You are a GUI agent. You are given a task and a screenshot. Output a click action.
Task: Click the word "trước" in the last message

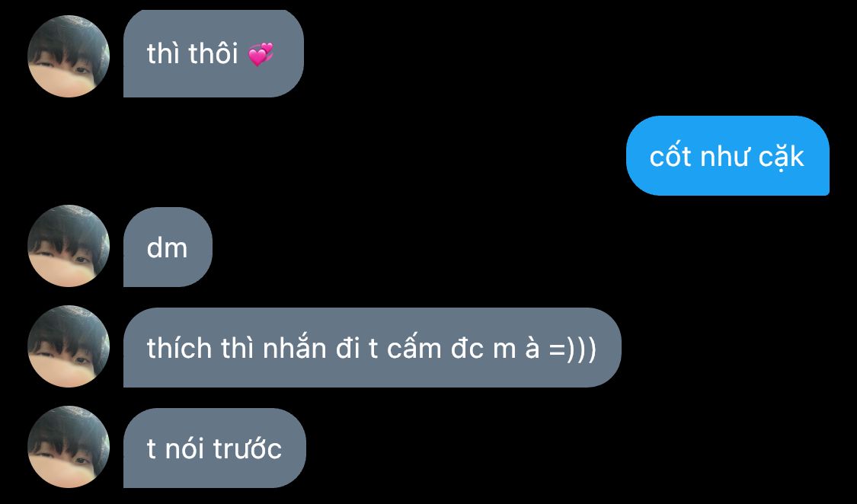[x=248, y=448]
